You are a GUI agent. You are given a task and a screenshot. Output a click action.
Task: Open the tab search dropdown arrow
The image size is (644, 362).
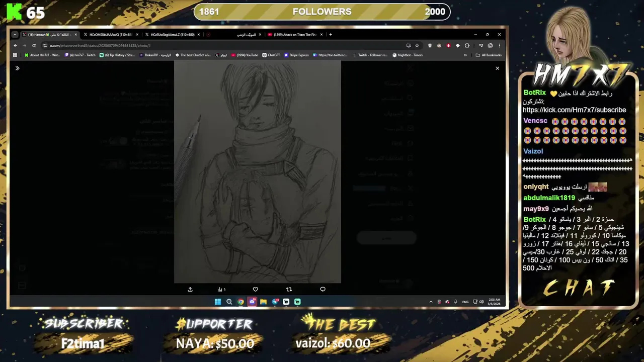coord(15,35)
